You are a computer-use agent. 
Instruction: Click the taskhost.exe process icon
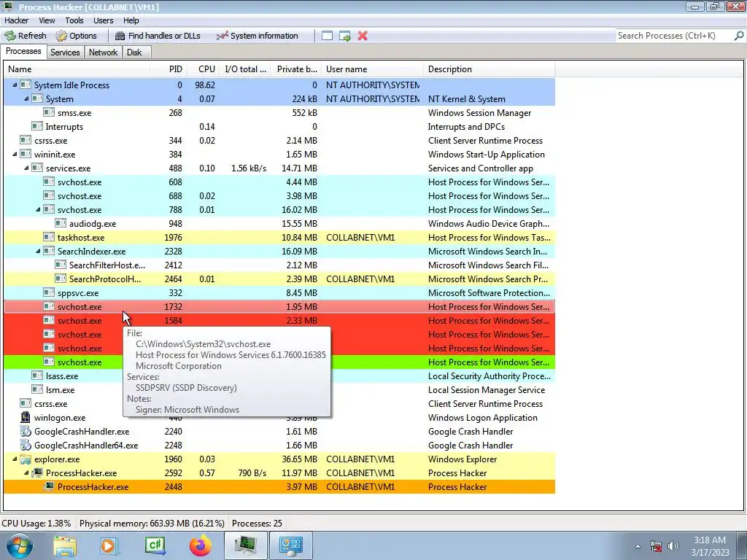[49, 237]
